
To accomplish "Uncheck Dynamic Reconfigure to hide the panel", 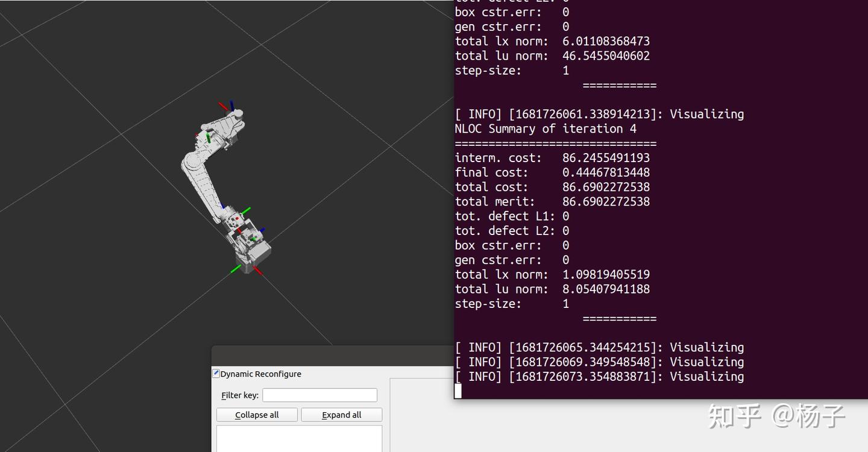I will click(215, 374).
